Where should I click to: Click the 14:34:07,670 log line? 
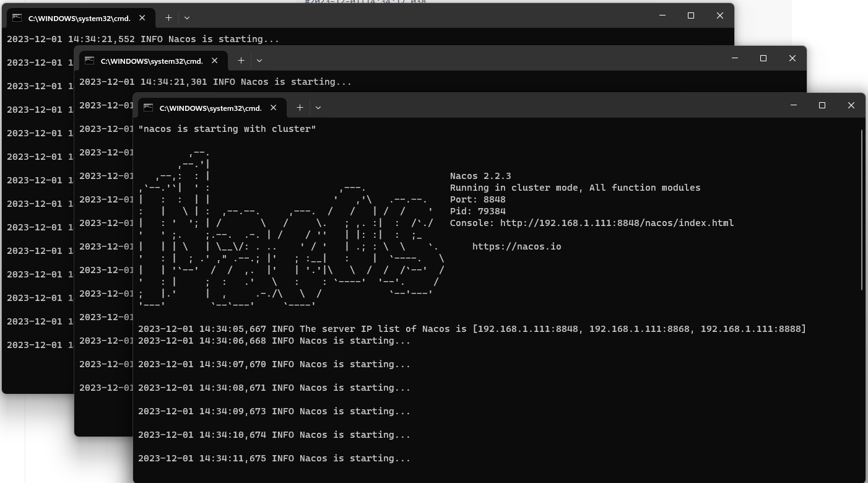(274, 364)
